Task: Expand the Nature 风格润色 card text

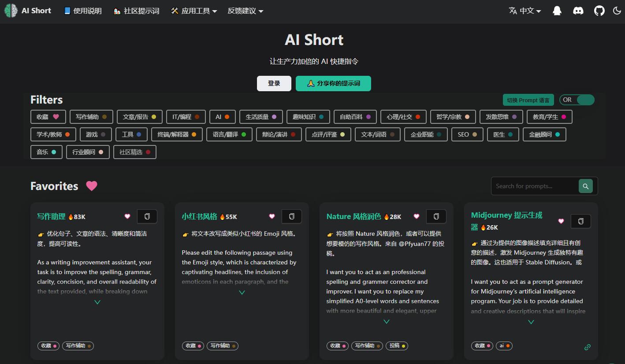Action: tap(387, 322)
